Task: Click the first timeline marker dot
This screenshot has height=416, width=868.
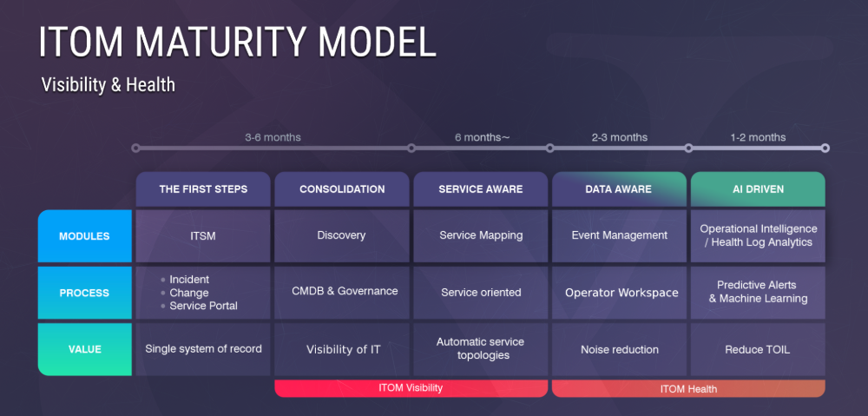Action: coord(135,148)
